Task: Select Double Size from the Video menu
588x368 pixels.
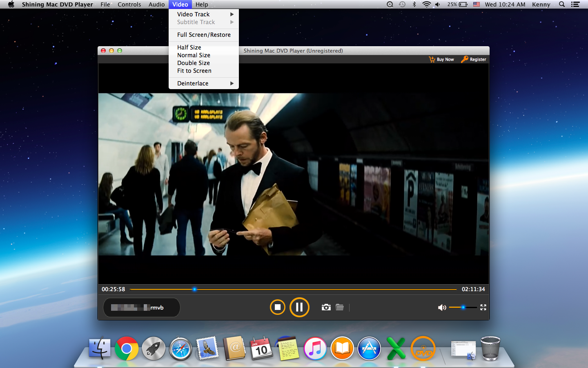Action: 204,63
